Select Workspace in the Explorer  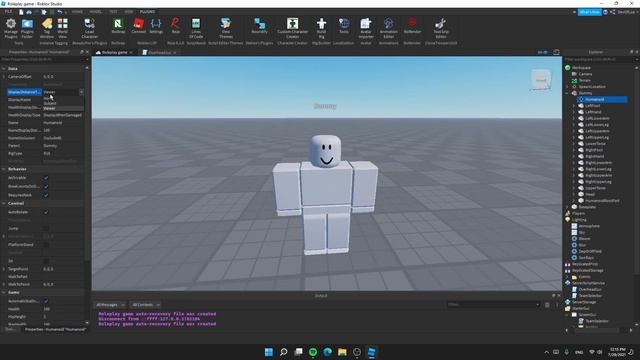(x=582, y=68)
